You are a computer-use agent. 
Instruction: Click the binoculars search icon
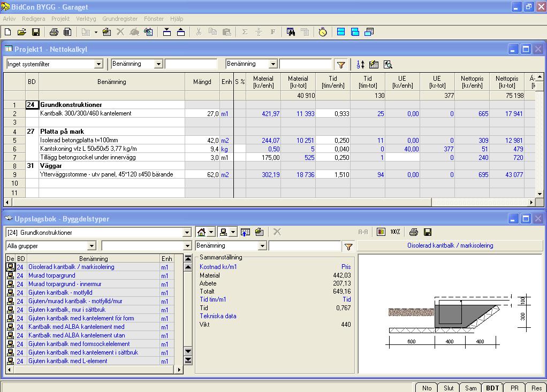[x=291, y=32]
